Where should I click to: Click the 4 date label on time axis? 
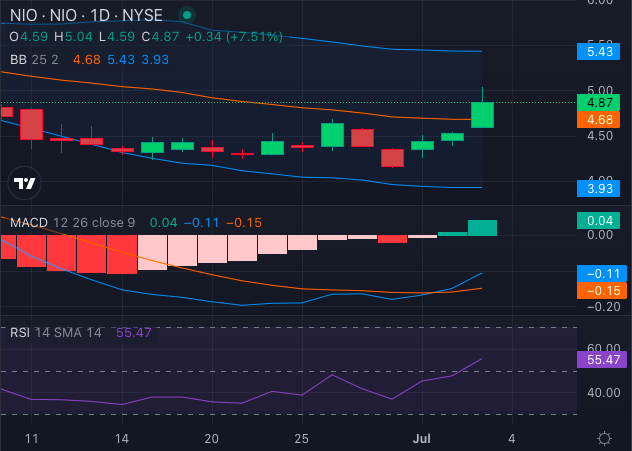(x=511, y=438)
